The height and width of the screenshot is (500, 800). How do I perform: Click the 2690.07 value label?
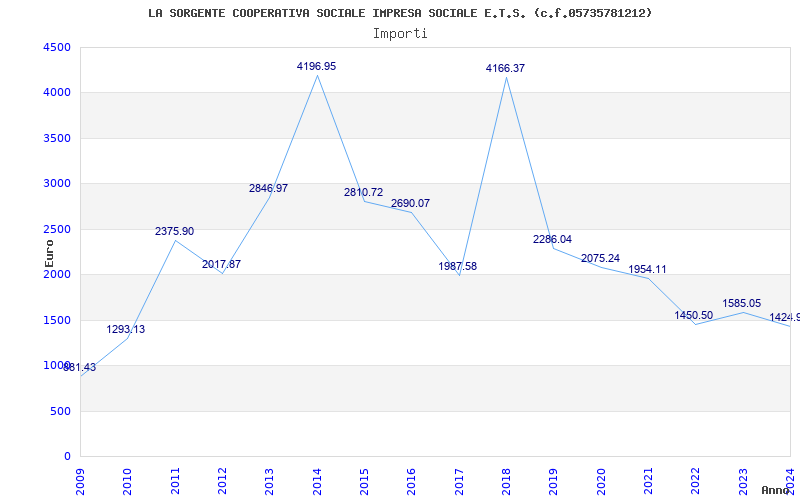pyautogui.click(x=410, y=203)
